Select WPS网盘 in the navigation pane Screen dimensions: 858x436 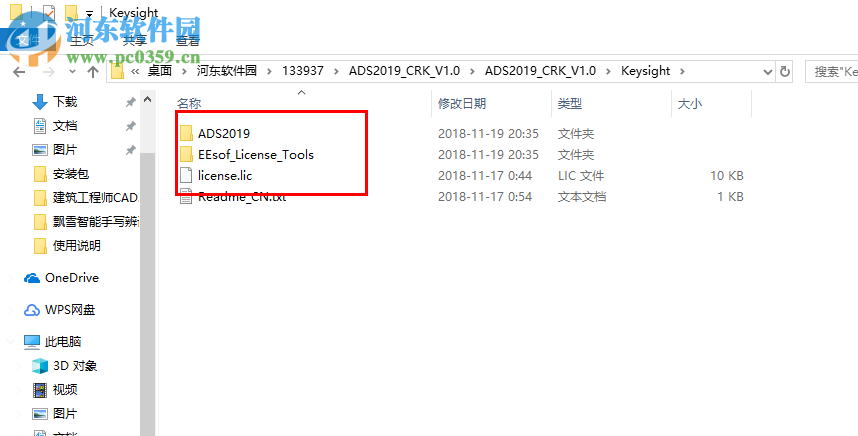click(70, 310)
